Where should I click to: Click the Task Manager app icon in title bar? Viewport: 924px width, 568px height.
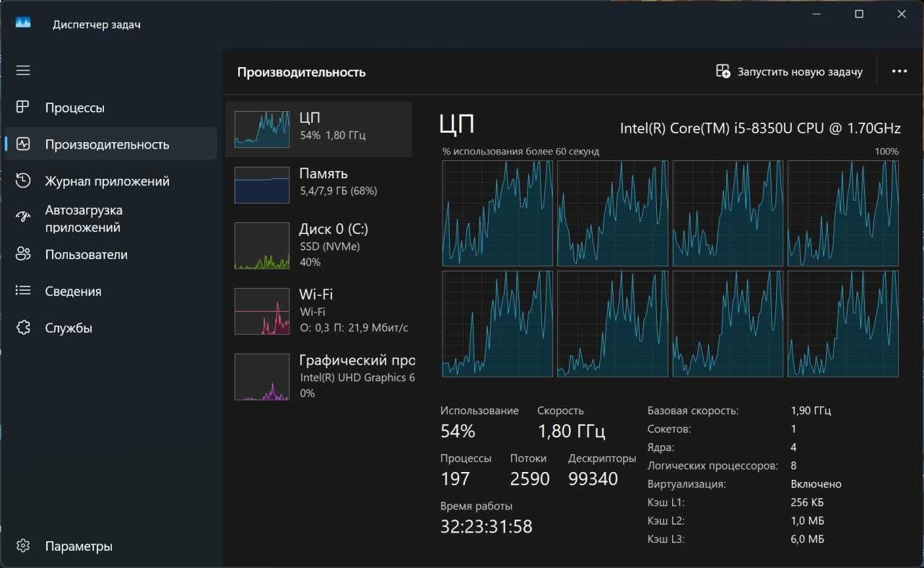pos(23,23)
